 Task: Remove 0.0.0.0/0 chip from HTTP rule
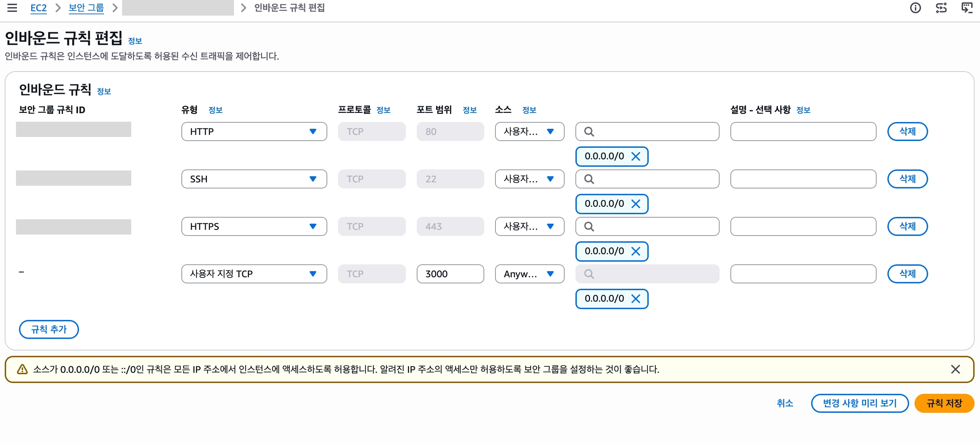point(635,156)
